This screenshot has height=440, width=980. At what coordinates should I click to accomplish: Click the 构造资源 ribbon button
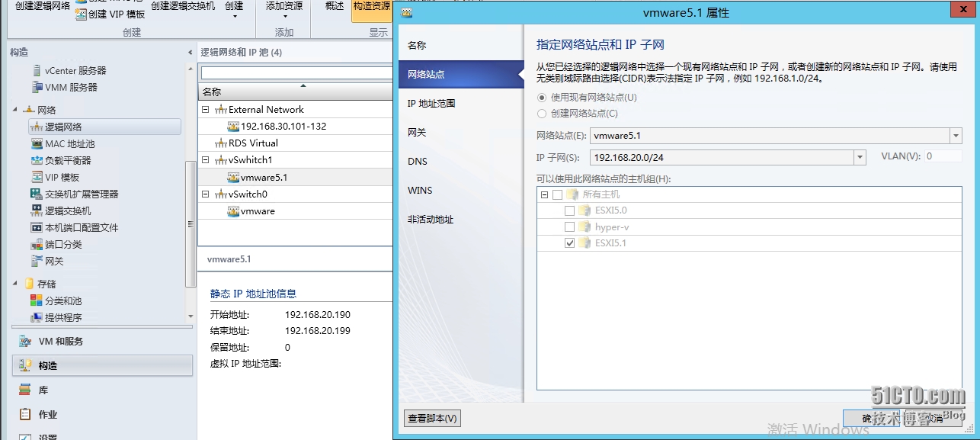click(371, 9)
